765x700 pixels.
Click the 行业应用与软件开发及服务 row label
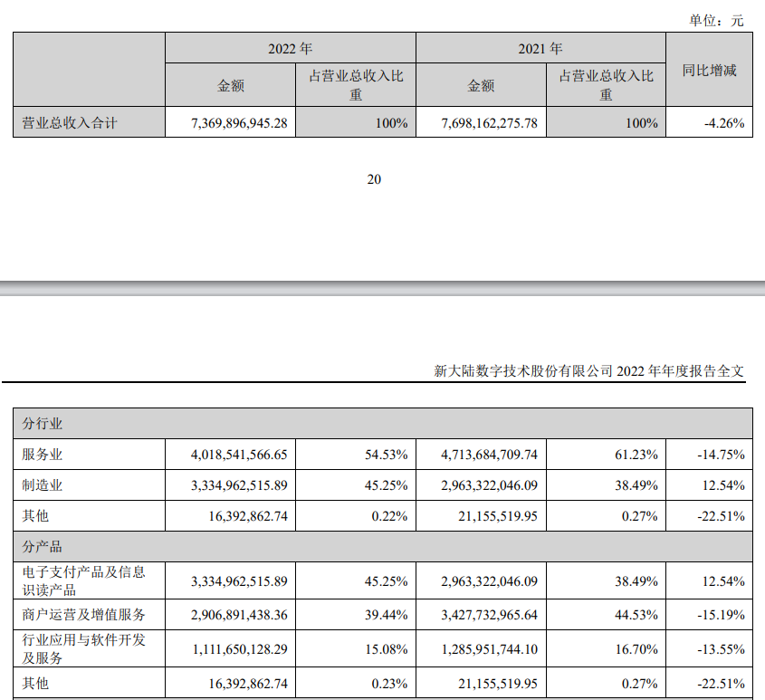point(82,649)
